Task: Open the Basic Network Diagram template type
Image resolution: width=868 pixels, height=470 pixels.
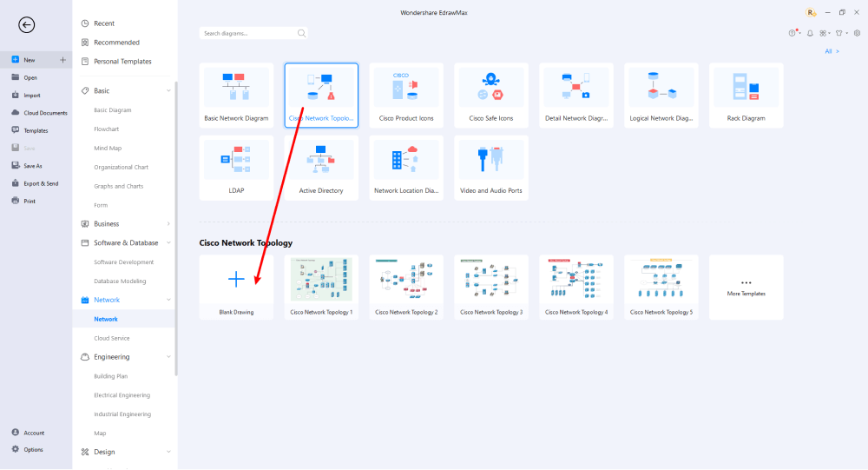Action: click(x=236, y=96)
